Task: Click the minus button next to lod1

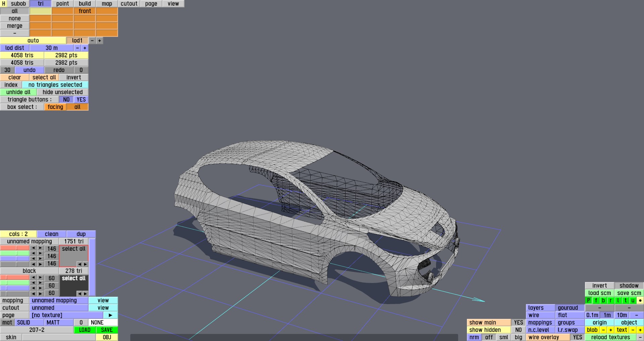Action: point(92,41)
